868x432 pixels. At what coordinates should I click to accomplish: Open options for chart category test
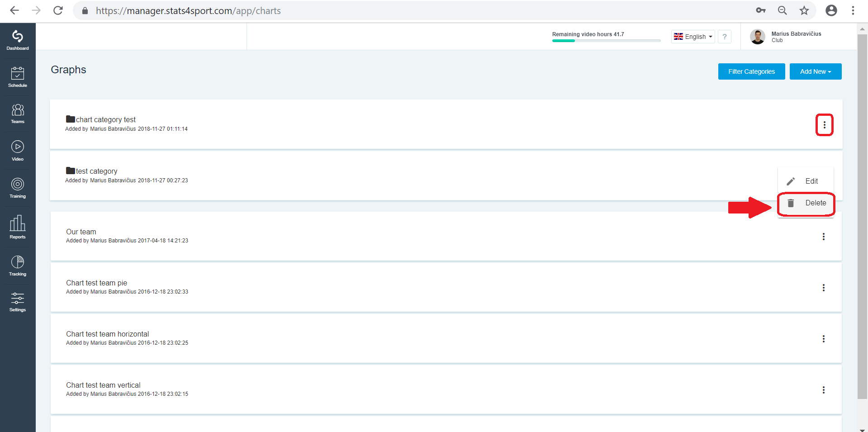[x=824, y=125]
